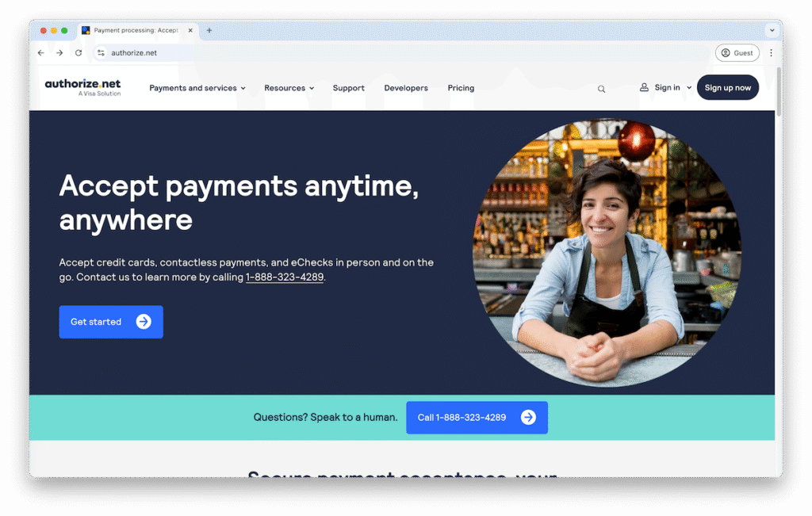Close the Payment processing tab

(x=190, y=31)
